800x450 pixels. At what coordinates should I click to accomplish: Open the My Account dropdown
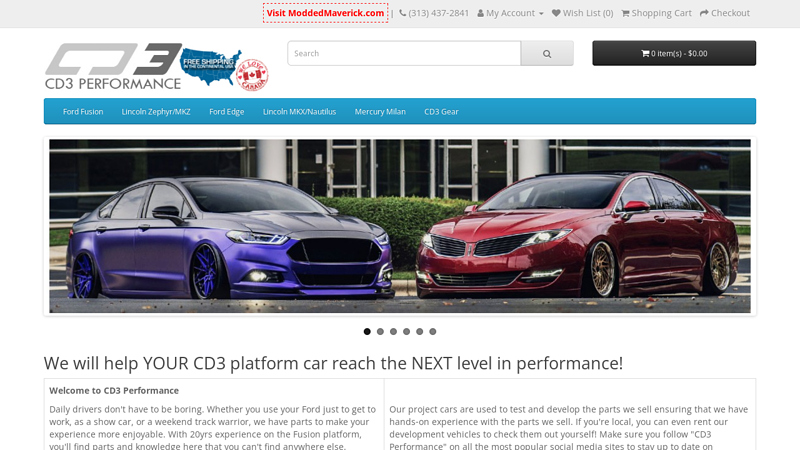510,13
